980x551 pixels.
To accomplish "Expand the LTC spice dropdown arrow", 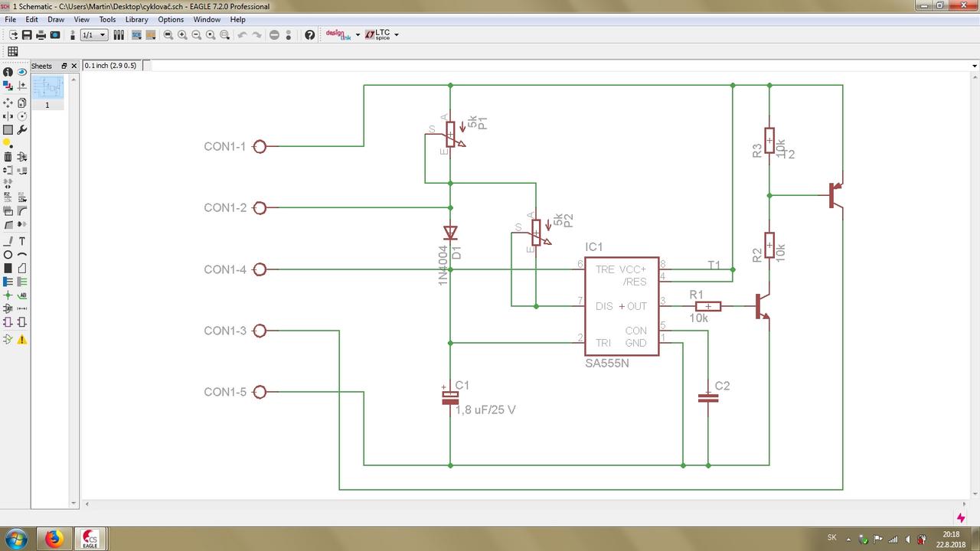I will coord(396,35).
